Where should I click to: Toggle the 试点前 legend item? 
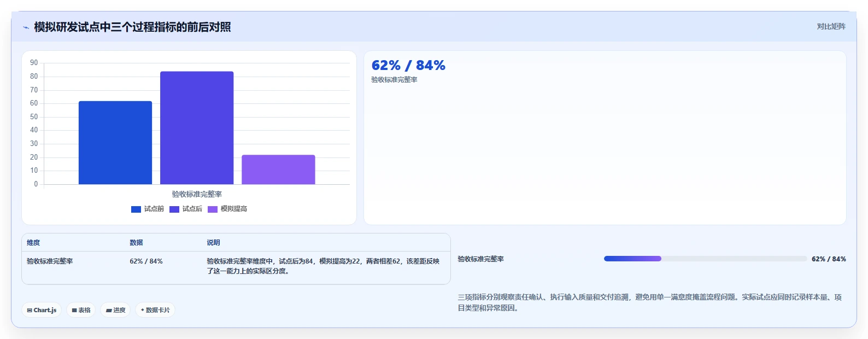(148, 209)
